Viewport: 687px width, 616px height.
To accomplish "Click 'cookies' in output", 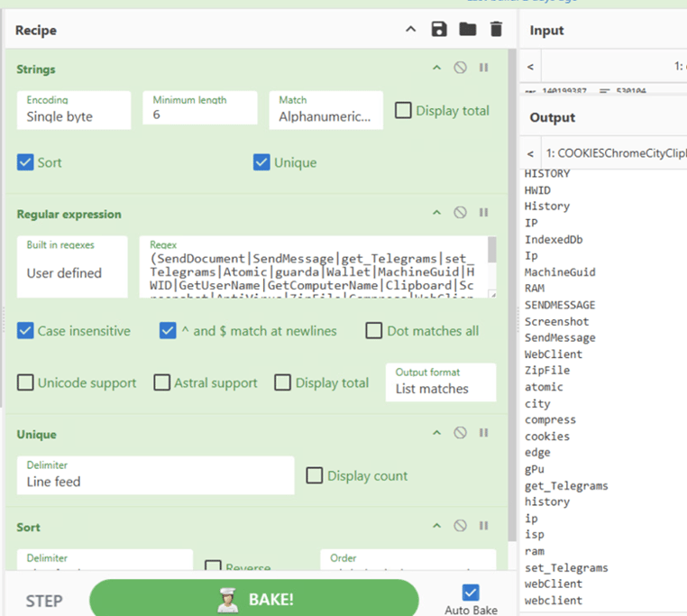I will (547, 437).
